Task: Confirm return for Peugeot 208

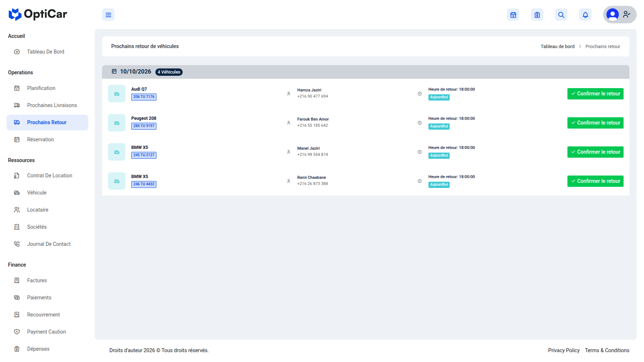Action: (x=595, y=123)
